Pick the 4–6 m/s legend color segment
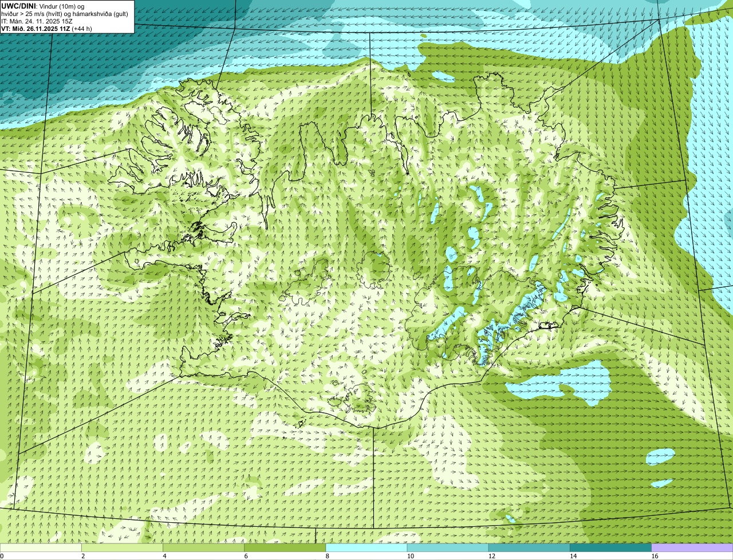The image size is (733, 560). pyautogui.click(x=204, y=547)
